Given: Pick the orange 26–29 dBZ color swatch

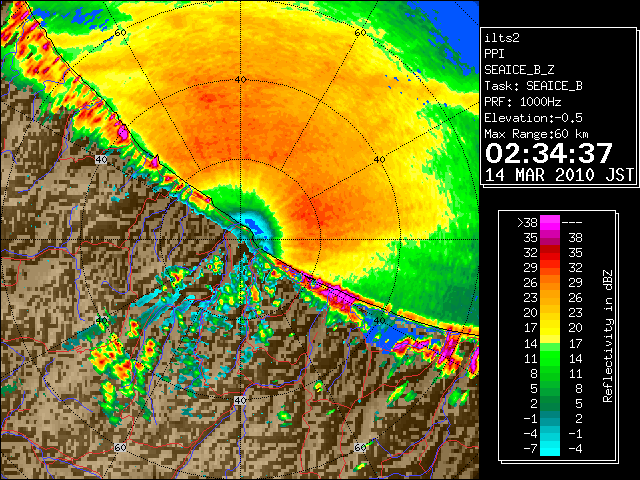Looking at the screenshot, I should click(550, 283).
